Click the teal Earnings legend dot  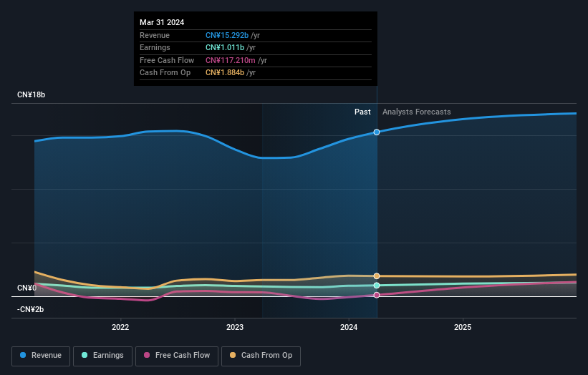(x=85, y=355)
